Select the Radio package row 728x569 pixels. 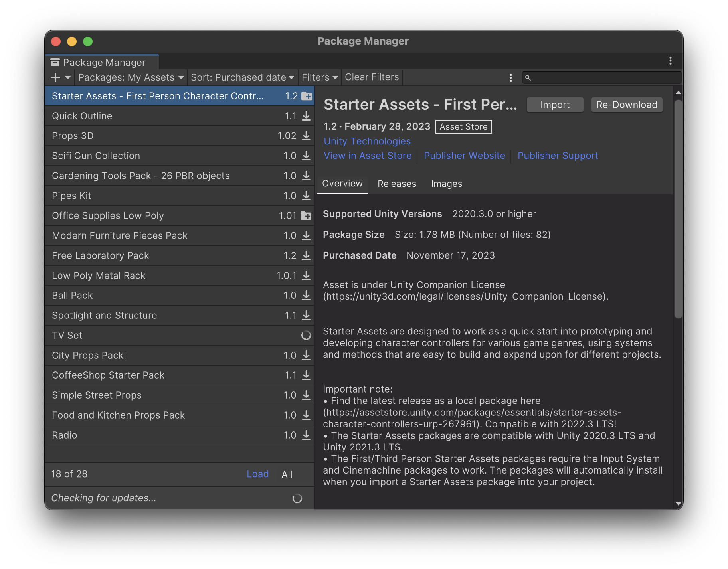180,435
